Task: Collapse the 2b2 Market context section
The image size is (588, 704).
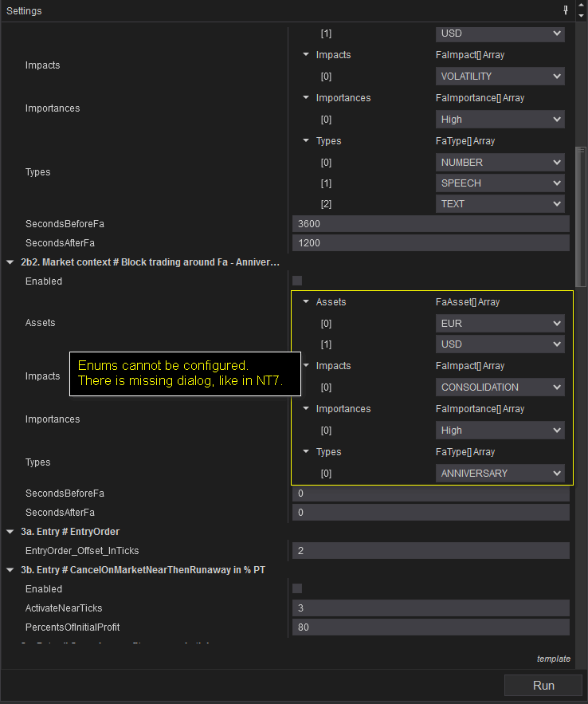Action: tap(10, 262)
